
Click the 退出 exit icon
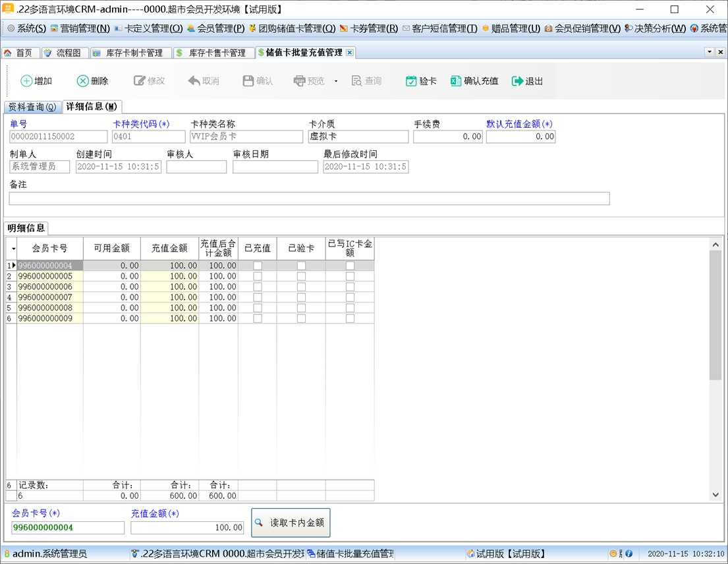tap(518, 81)
